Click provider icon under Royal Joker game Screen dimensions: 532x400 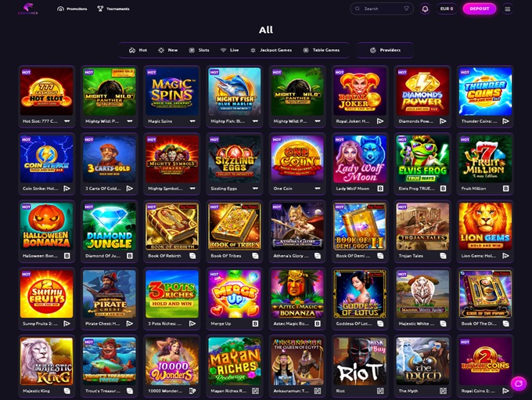(380, 121)
